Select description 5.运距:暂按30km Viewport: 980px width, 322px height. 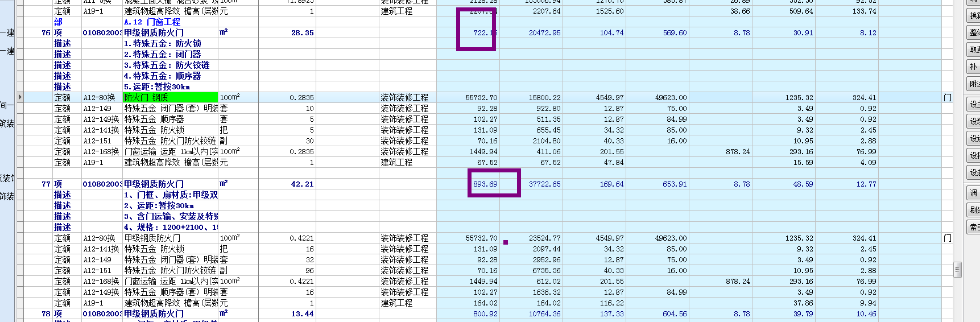157,86
